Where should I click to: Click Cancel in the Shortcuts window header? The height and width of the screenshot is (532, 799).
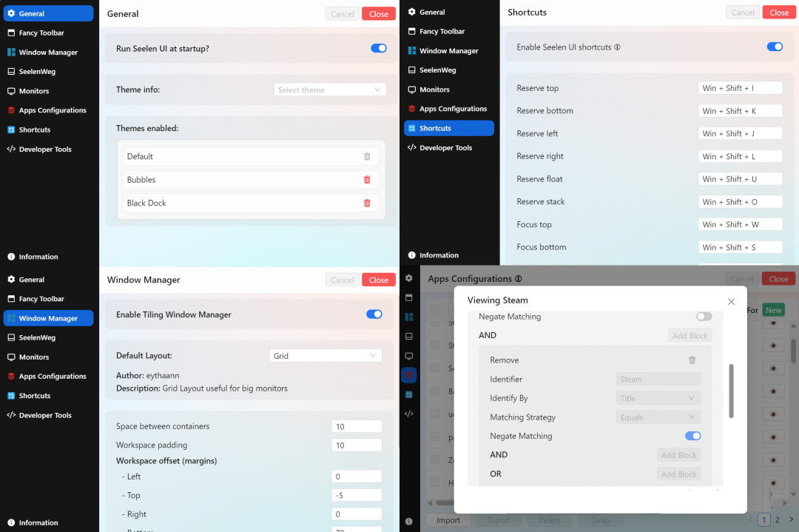(743, 13)
